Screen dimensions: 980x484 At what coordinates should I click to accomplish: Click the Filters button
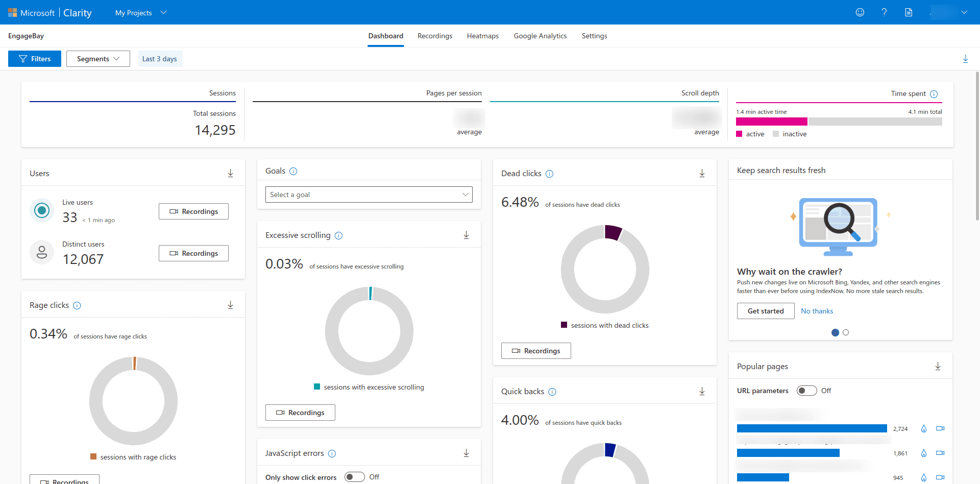(35, 59)
